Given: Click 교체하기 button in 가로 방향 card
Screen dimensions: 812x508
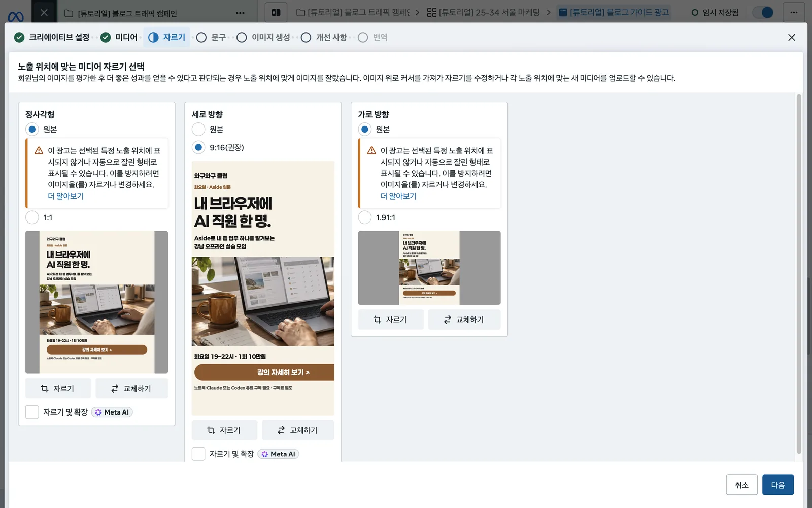Looking at the screenshot, I should [464, 320].
